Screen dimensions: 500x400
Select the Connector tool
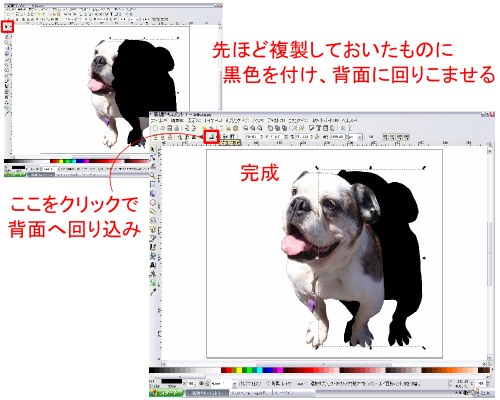pyautogui.click(x=153, y=274)
